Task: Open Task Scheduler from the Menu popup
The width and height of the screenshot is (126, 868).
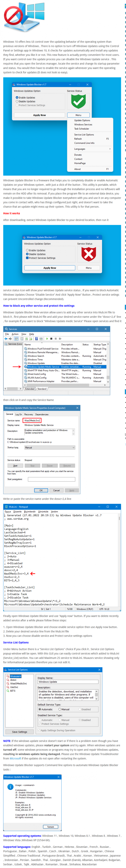Action: click(82, 128)
